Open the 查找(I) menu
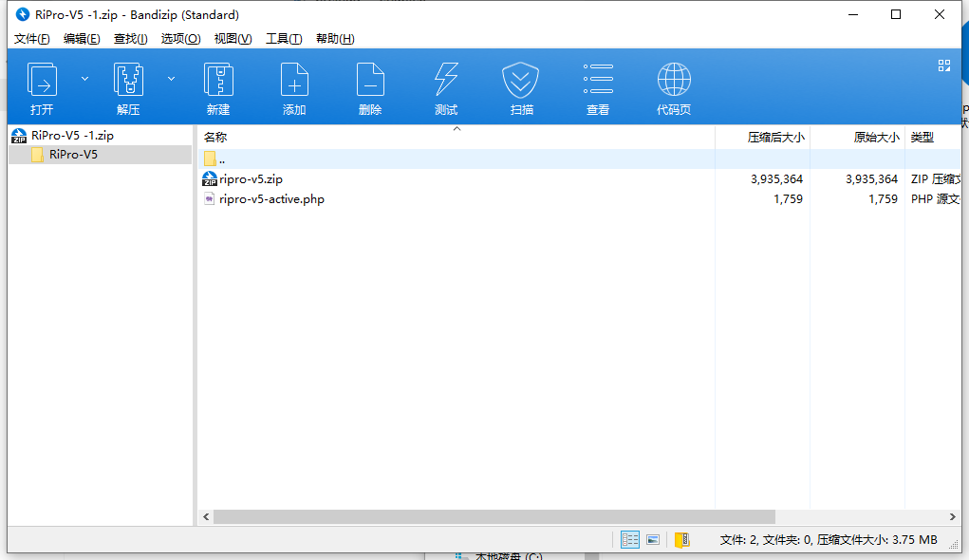The image size is (969, 560). 130,39
